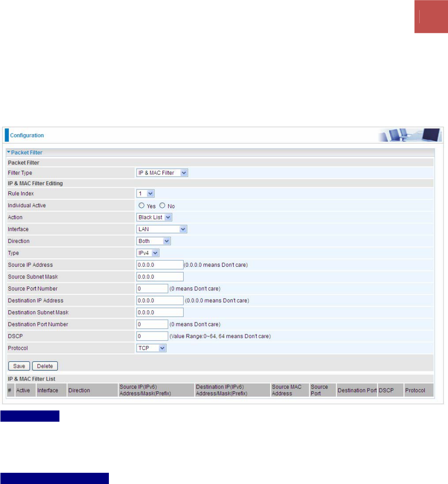
Task: Click the Source Port column header
Action: pyautogui.click(x=322, y=390)
